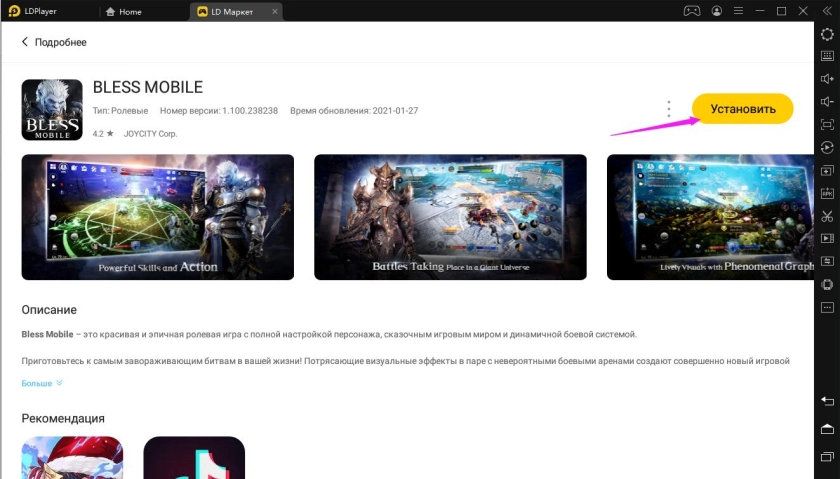This screenshot has width=840, height=479.
Task: Click the BLESS MOBILE app icon
Action: 52,110
